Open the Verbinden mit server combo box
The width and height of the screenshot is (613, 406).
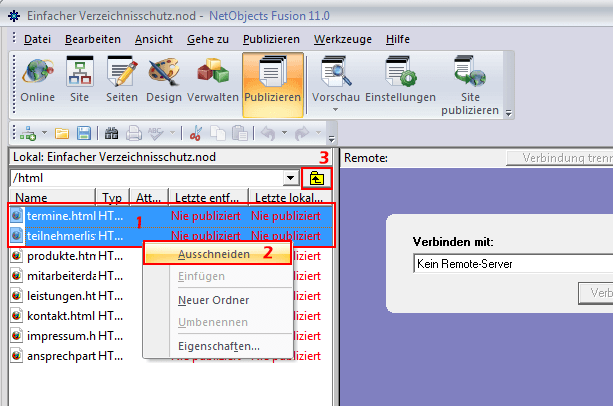click(513, 264)
